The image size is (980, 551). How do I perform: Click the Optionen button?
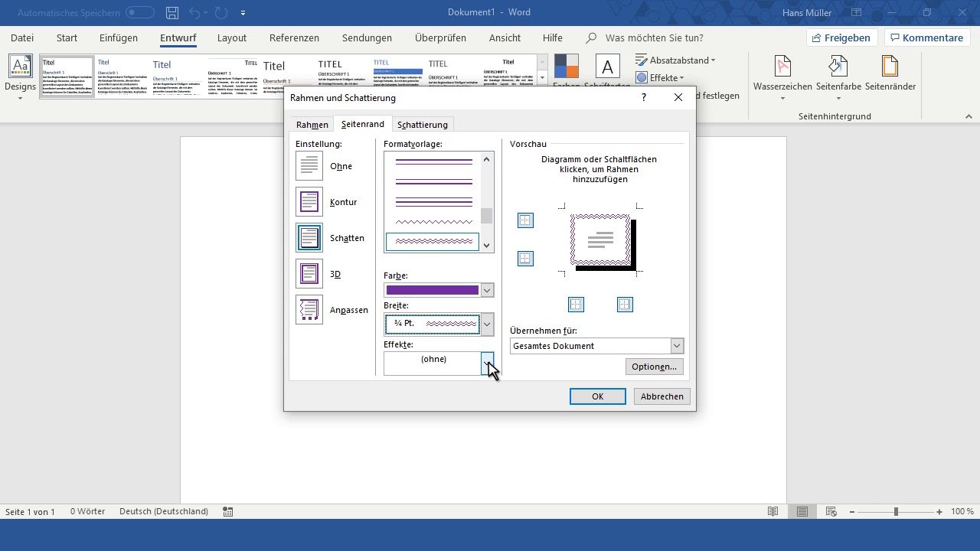tap(655, 367)
